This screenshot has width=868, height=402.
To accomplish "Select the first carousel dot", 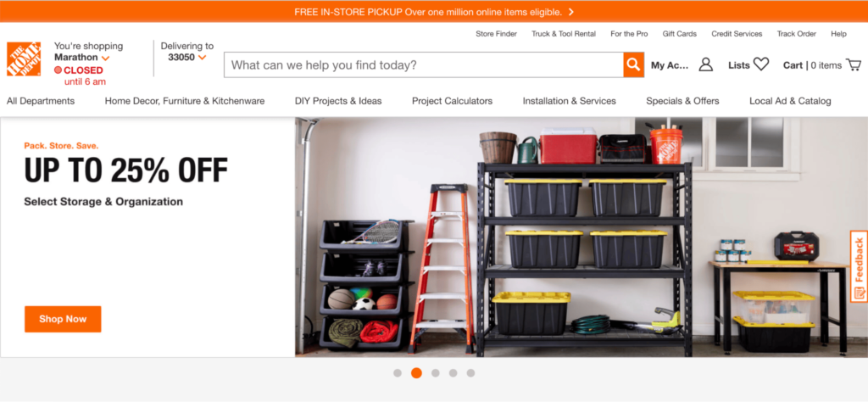I will (x=398, y=373).
